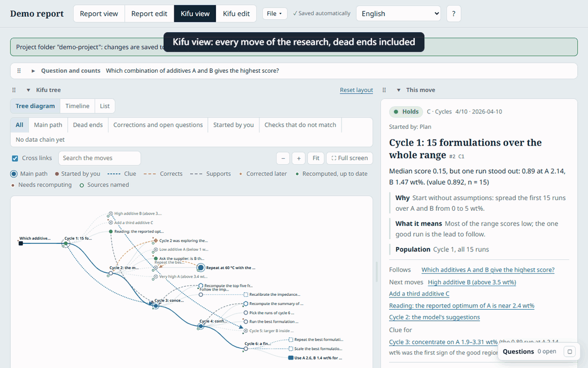Open the tree in Full screen
Screen dimensions: 588x368
350,158
